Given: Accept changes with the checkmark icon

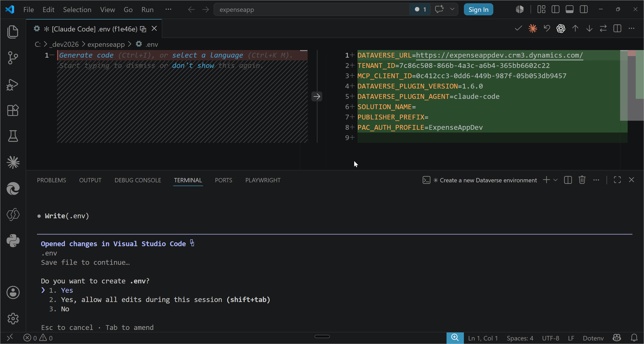Looking at the screenshot, I should tap(518, 28).
